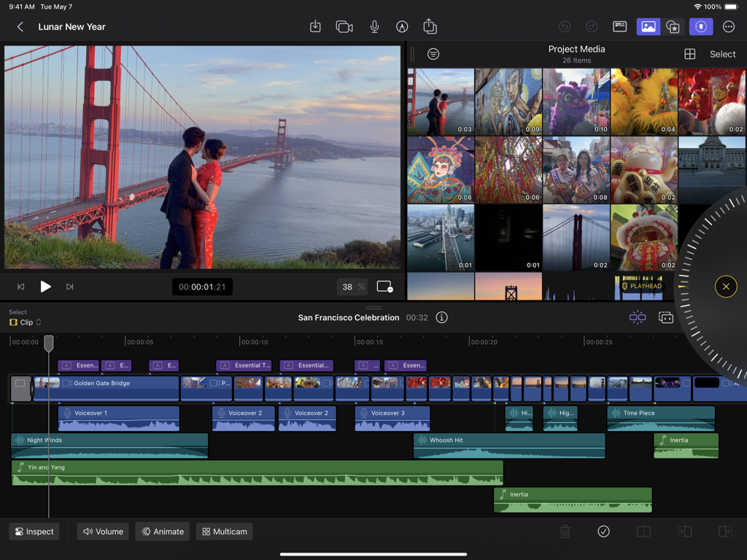Tap the filter icon in Project Media
The image size is (747, 560).
433,53
